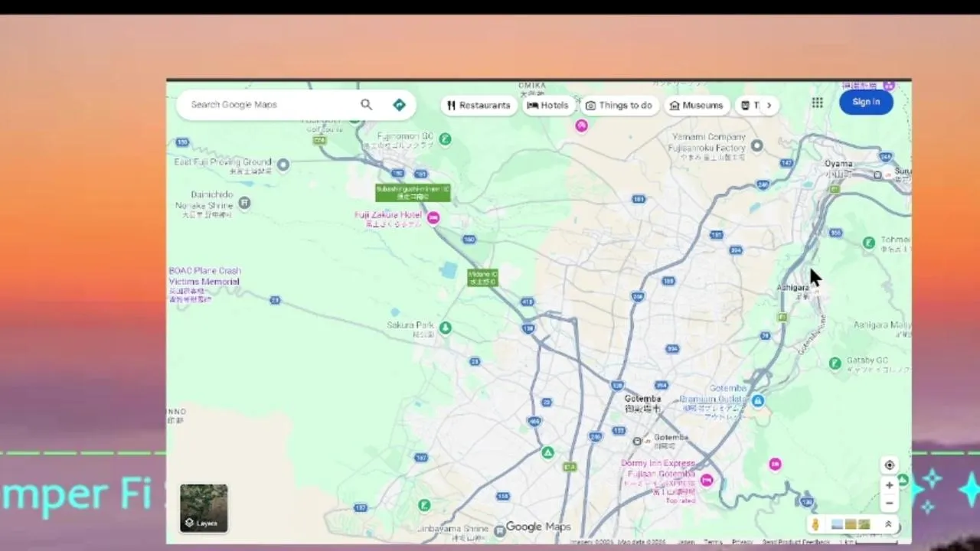
Task: Click the Gotemba city label
Action: tap(642, 399)
